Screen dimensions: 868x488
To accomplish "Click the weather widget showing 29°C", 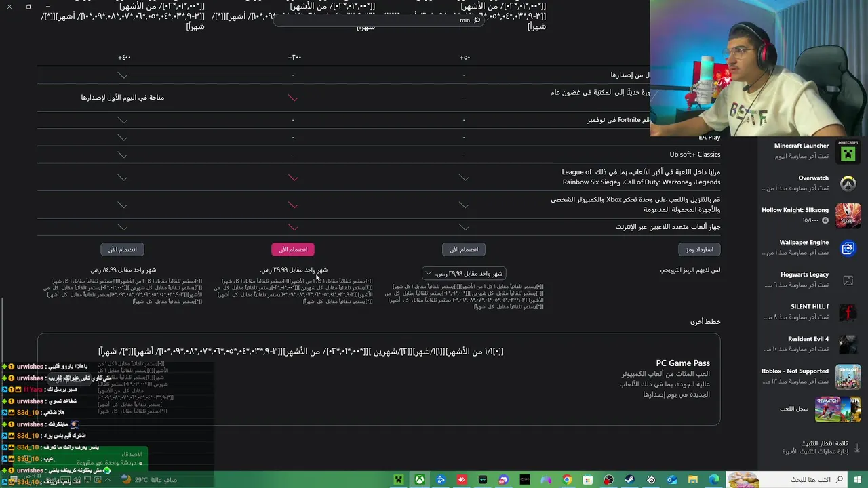I will coord(149,480).
